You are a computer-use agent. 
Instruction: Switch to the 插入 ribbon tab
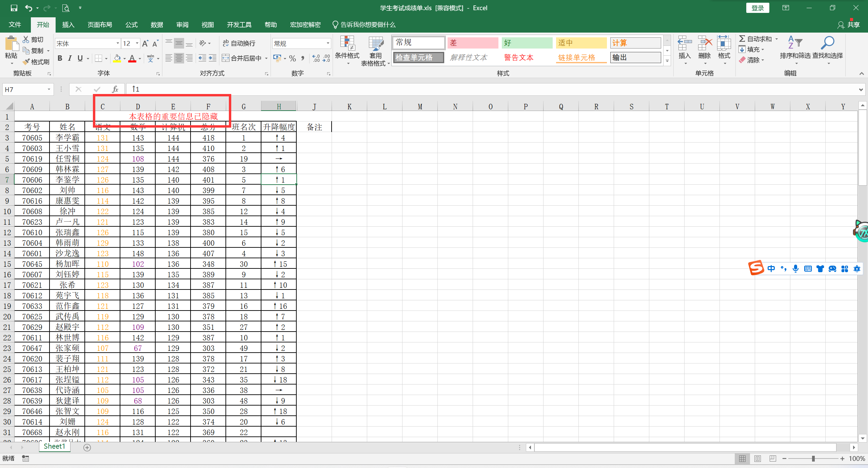click(x=68, y=25)
